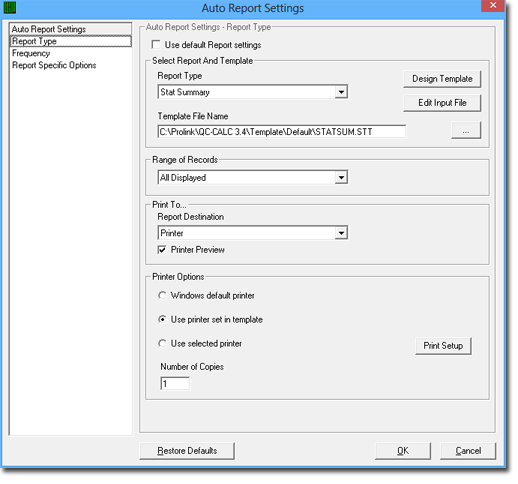Select Use selected printer radio button

coord(162,343)
